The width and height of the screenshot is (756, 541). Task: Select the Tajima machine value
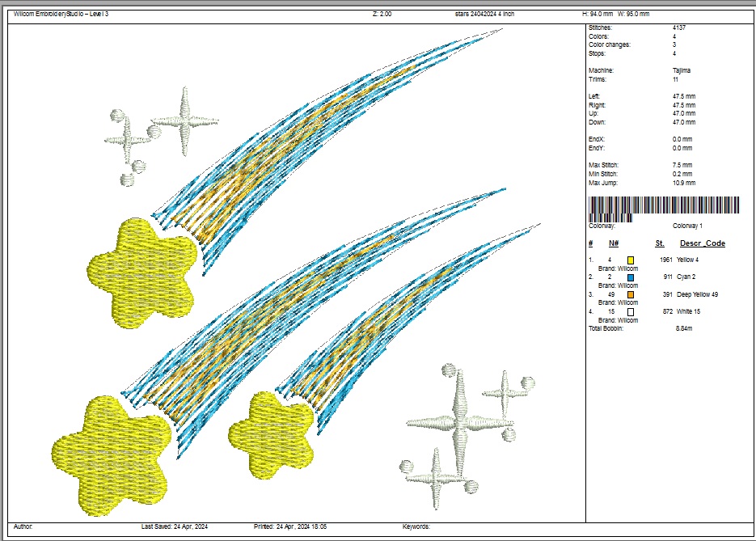click(x=681, y=70)
